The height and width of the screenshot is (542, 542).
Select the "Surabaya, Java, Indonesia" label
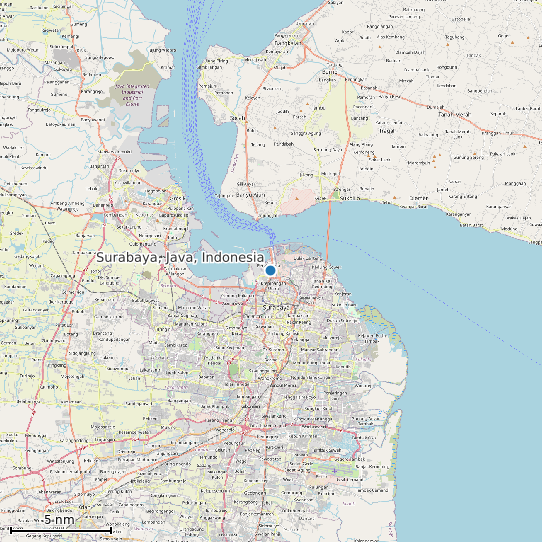pyautogui.click(x=180, y=258)
